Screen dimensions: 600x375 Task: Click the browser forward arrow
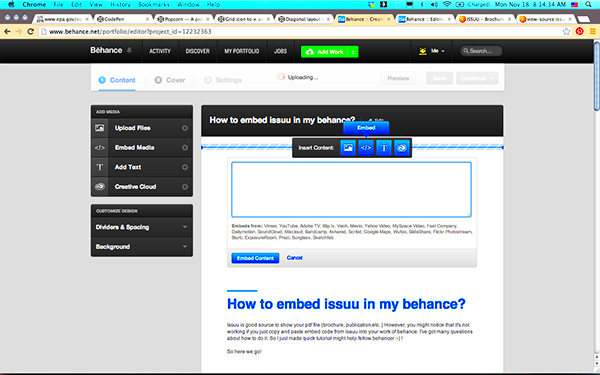pos(18,31)
